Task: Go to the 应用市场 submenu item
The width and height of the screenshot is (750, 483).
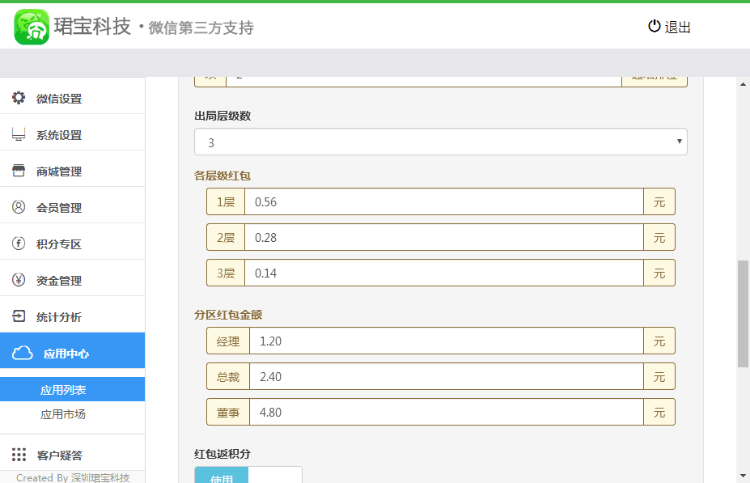Action: (x=63, y=414)
